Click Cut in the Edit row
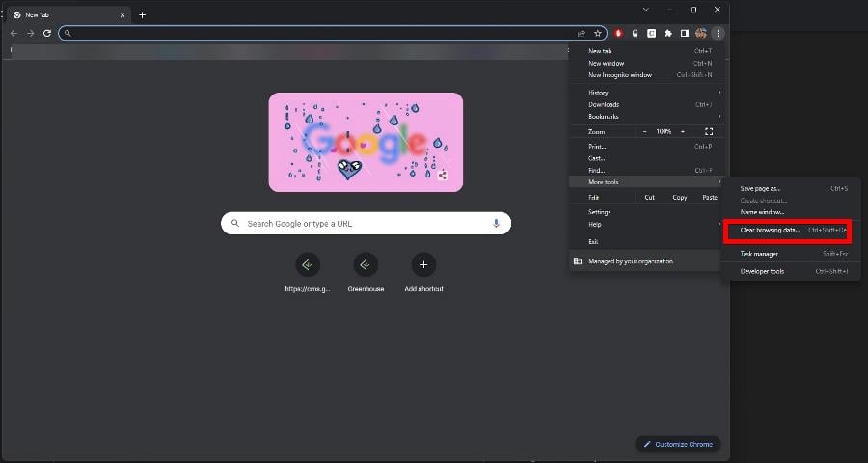The image size is (868, 463). pos(649,197)
